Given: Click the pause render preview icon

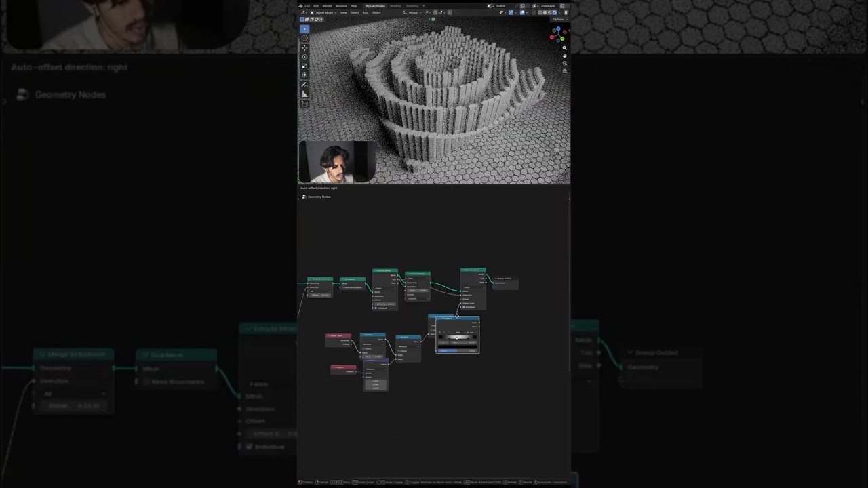Looking at the screenshot, I should point(566,12).
